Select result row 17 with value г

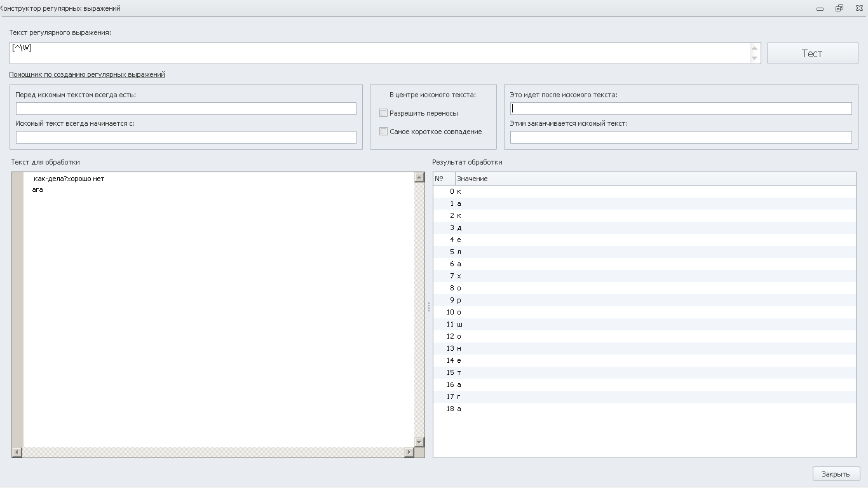click(x=644, y=396)
